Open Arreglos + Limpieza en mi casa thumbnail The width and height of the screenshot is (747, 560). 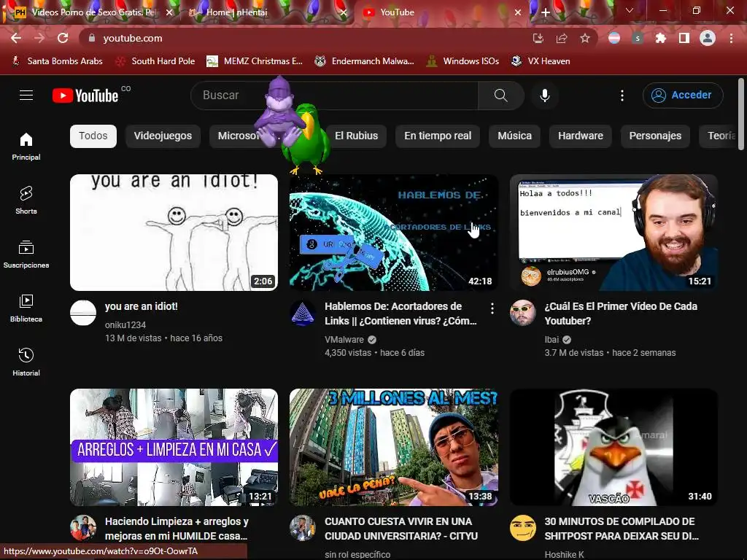[x=174, y=447]
